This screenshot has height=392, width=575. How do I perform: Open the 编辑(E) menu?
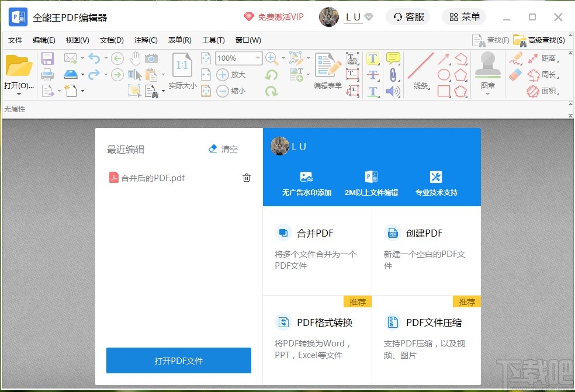[44, 40]
